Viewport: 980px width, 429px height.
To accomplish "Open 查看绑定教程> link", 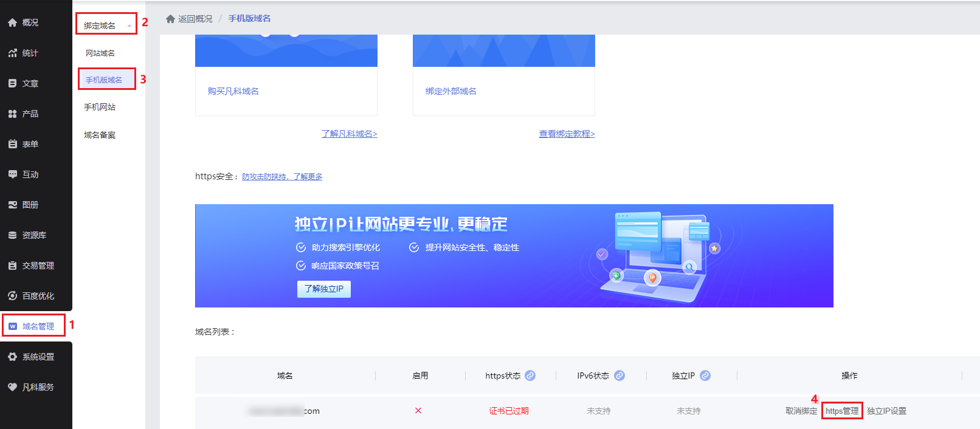I will 567,134.
